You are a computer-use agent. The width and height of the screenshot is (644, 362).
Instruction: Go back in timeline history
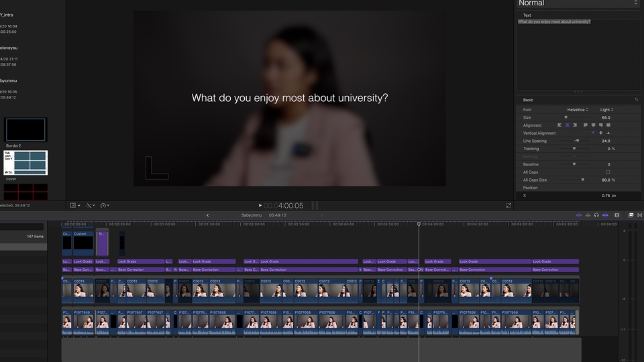(207, 215)
